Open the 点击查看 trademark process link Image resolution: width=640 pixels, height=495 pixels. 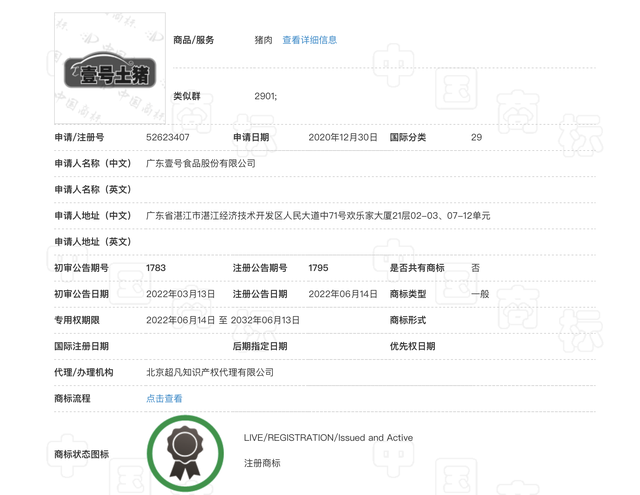[164, 399]
